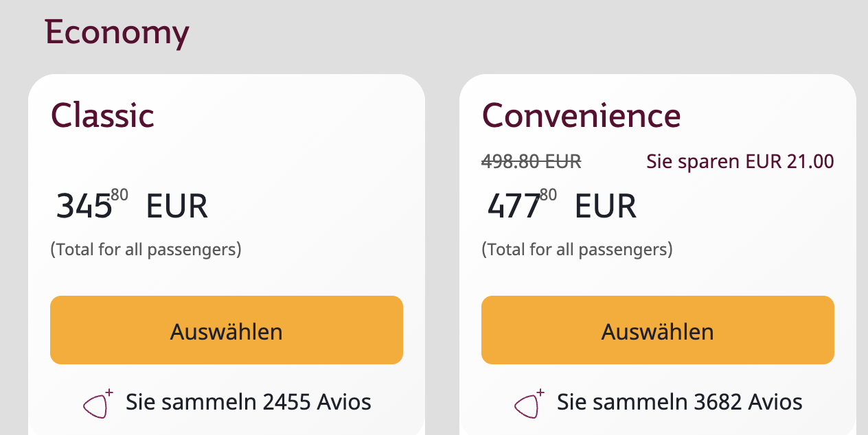Click the crossed-out 498.80 EUR price

point(532,162)
